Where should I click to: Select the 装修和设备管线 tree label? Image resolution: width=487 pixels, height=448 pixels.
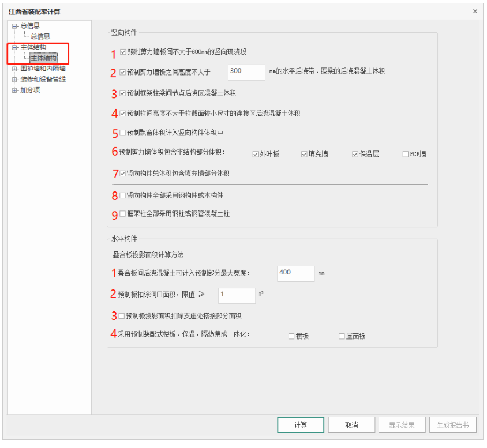43,80
